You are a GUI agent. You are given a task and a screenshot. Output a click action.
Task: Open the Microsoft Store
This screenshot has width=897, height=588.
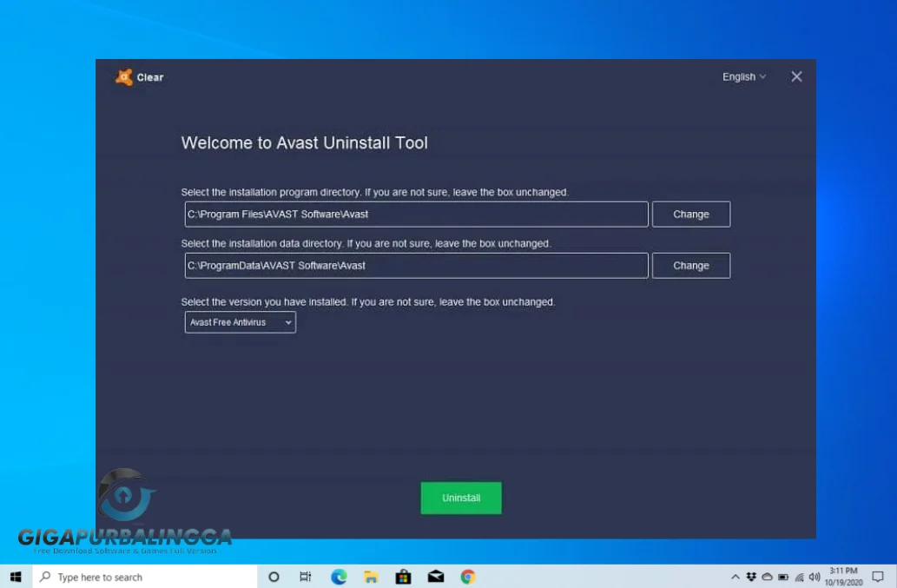(402, 577)
